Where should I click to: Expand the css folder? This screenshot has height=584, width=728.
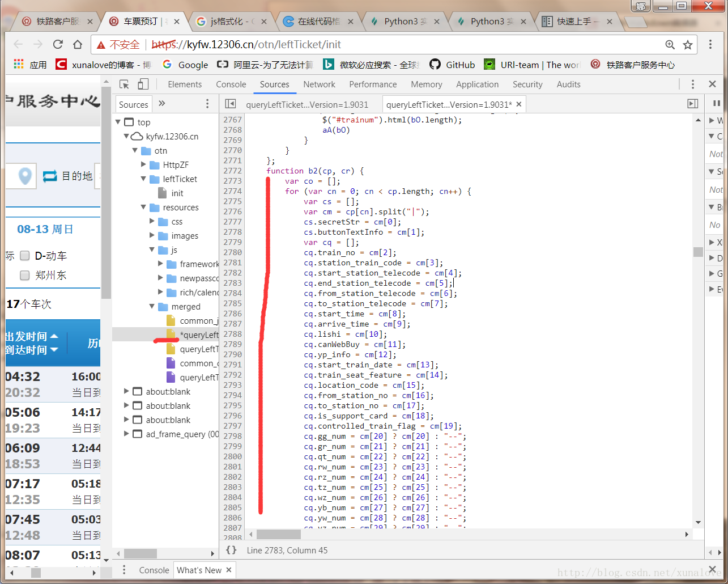[152, 221]
